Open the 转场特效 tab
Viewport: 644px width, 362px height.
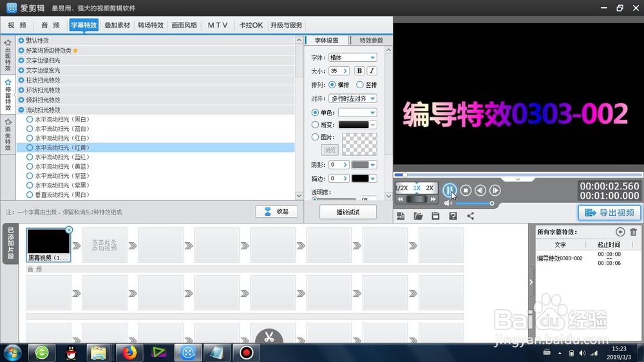(x=151, y=25)
